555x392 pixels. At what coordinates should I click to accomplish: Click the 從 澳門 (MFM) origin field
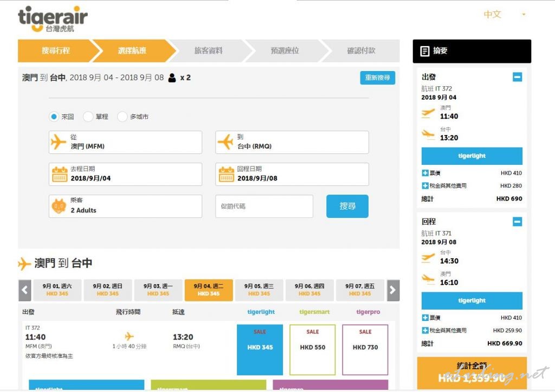125,143
